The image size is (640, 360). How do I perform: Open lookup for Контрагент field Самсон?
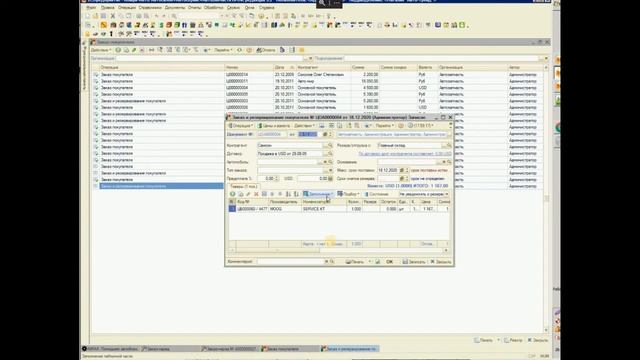pyautogui.click(x=330, y=145)
